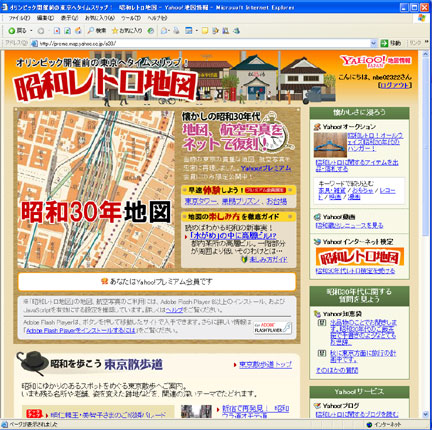Open the Back button history dropdown arrow
This screenshot has width=432, height=430.
point(31,31)
